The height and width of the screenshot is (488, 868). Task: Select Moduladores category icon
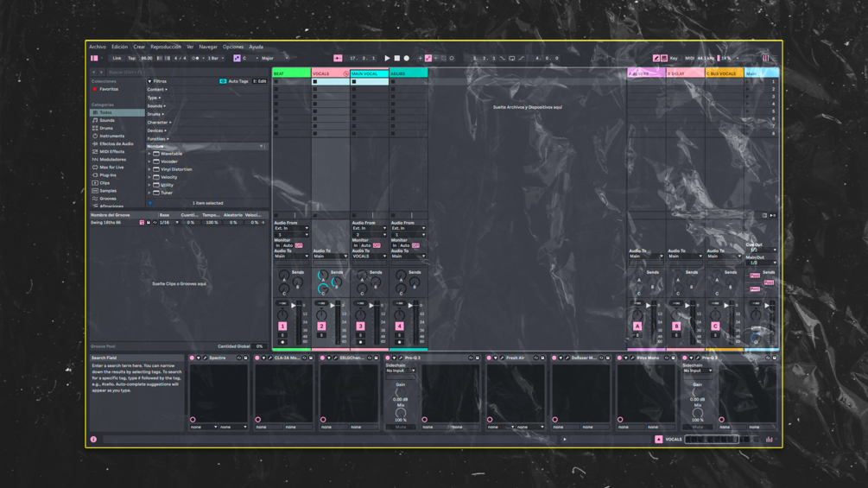[95, 159]
